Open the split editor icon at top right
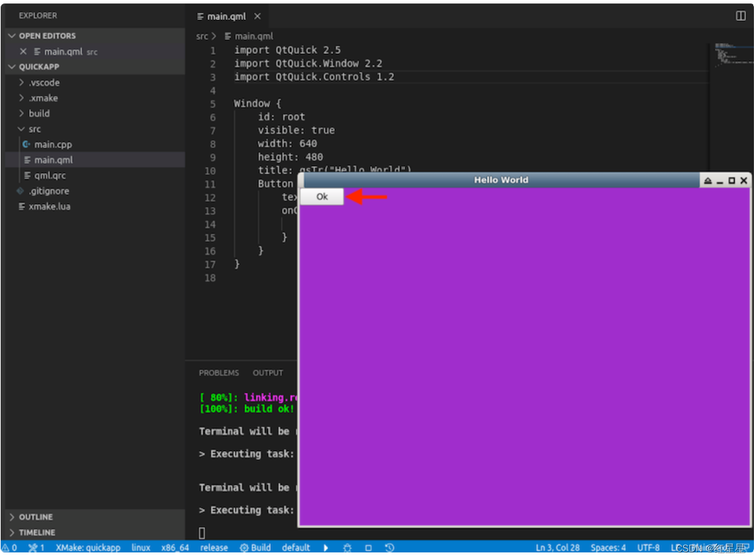Viewport: 756px width, 560px height. tap(739, 15)
